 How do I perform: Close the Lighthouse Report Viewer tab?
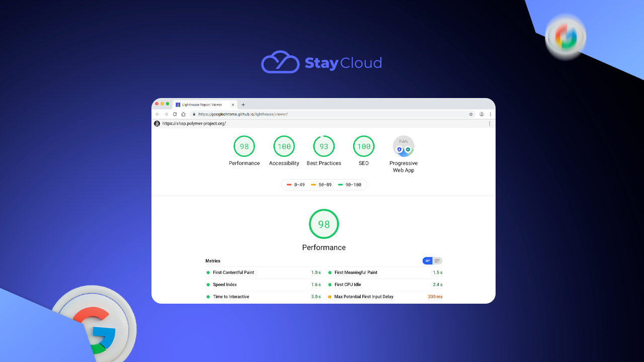232,105
